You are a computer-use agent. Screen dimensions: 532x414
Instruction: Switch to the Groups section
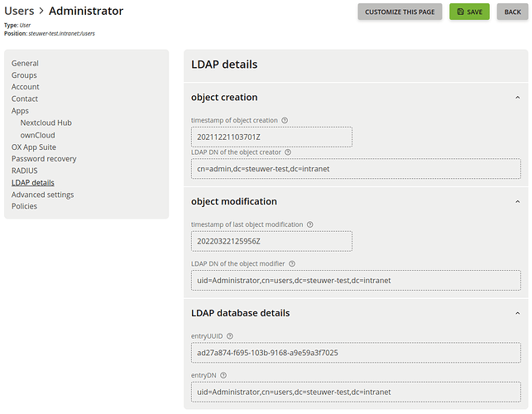tap(24, 75)
